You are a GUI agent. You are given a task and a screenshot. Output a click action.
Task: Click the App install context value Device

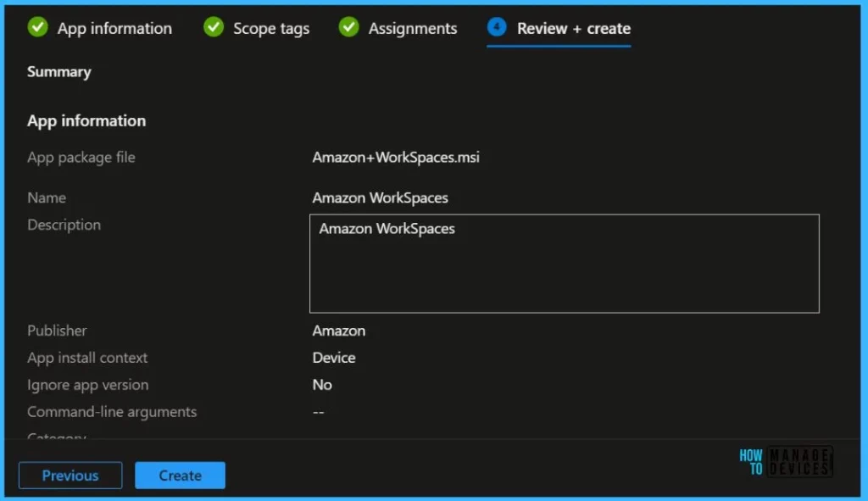[x=334, y=358]
